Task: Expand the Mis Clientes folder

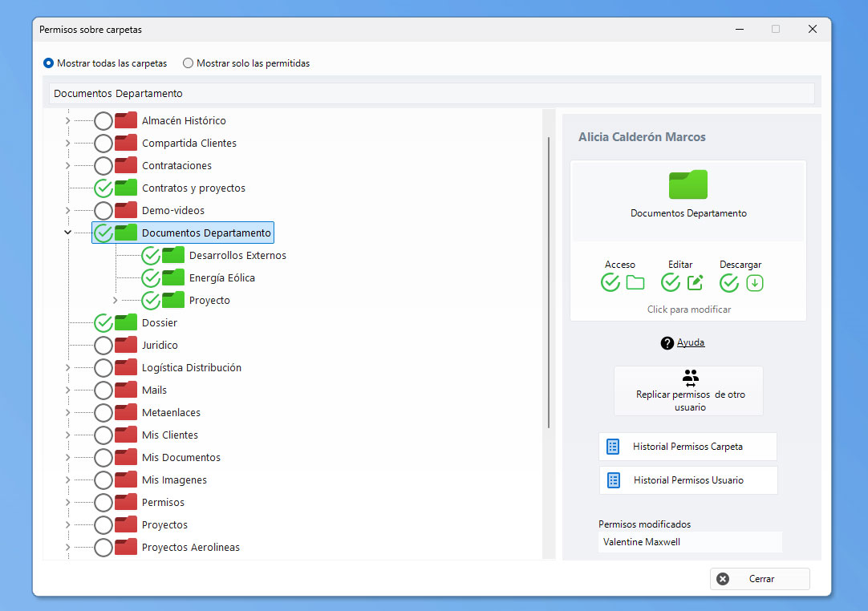Action: pyautogui.click(x=67, y=435)
